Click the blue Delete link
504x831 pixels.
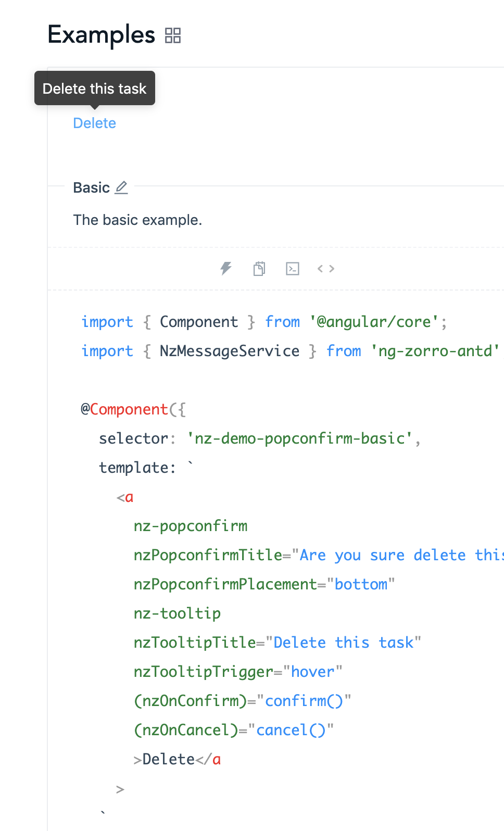tap(94, 123)
